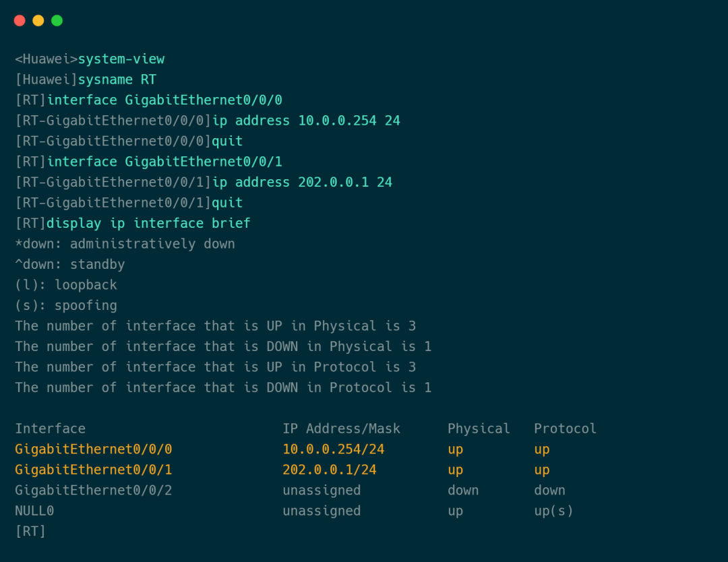
Task: Click the system-view command text
Action: pyautogui.click(x=121, y=59)
